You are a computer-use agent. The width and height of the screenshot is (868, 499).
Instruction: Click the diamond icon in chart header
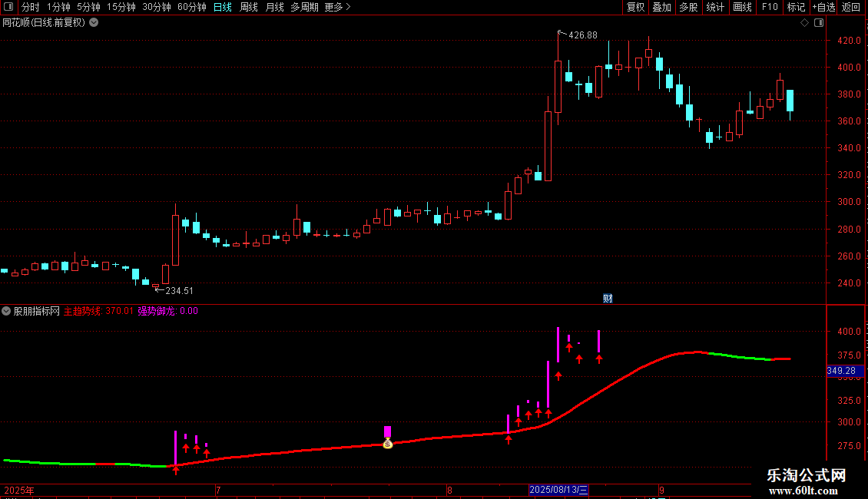click(x=805, y=22)
